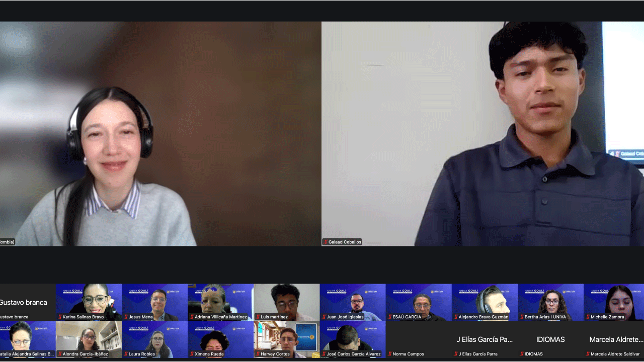Select J Elías García Parra tile
This screenshot has height=362, width=644.
click(x=484, y=339)
